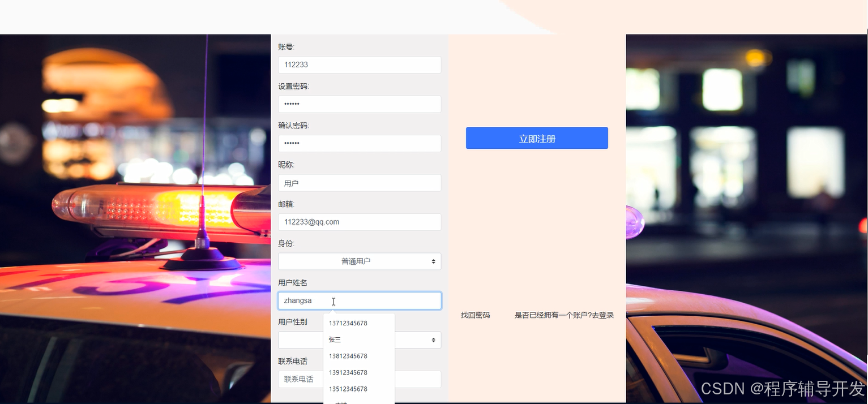Open the 身份 dropdown showing 普通用户
The image size is (868, 404).
click(360, 261)
